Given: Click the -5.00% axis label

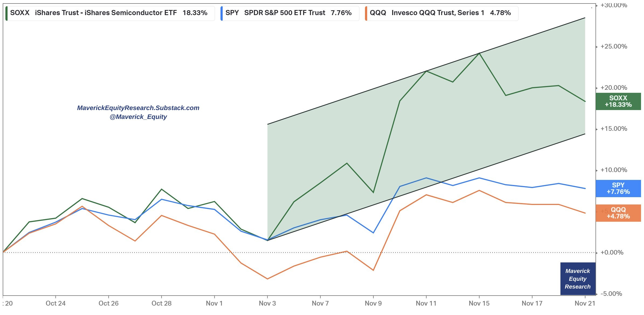Looking at the screenshot, I should click(x=611, y=294).
